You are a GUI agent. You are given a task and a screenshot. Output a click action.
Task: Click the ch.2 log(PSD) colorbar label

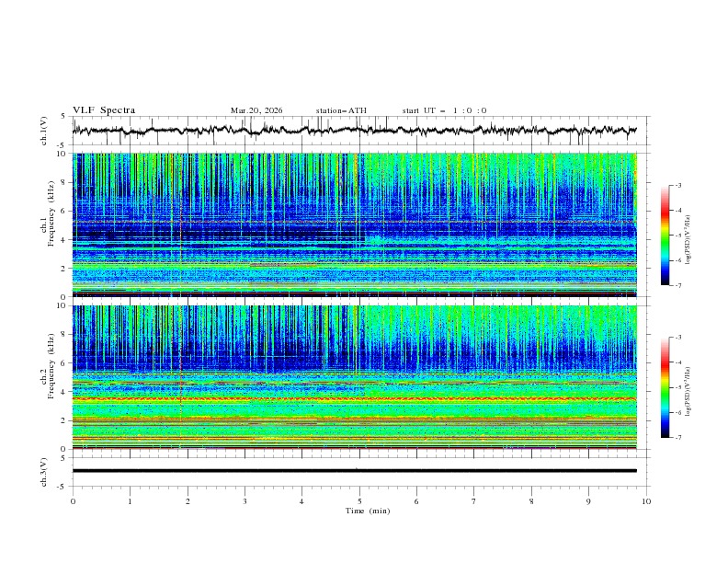point(688,391)
